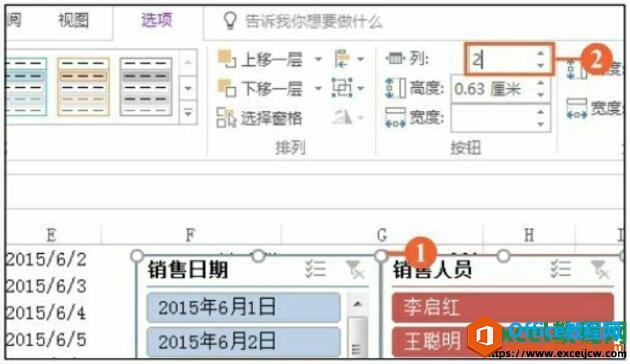Select column H header
The height and width of the screenshot is (364, 630).
coord(529,235)
